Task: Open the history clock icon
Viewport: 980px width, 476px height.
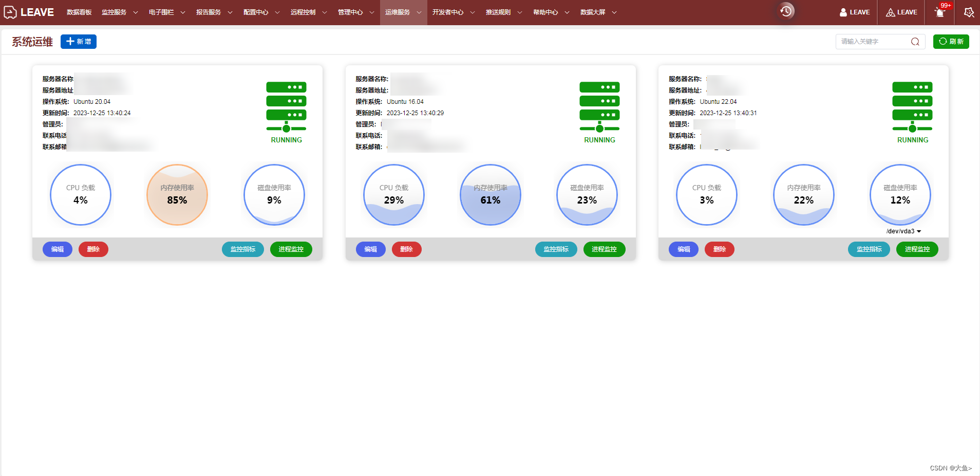Action: pos(786,11)
